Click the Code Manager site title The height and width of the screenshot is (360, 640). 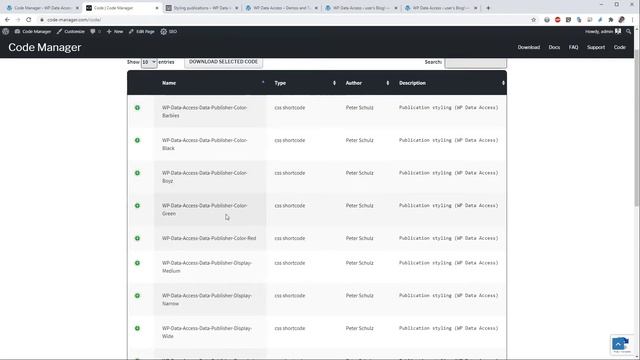pyautogui.click(x=45, y=47)
